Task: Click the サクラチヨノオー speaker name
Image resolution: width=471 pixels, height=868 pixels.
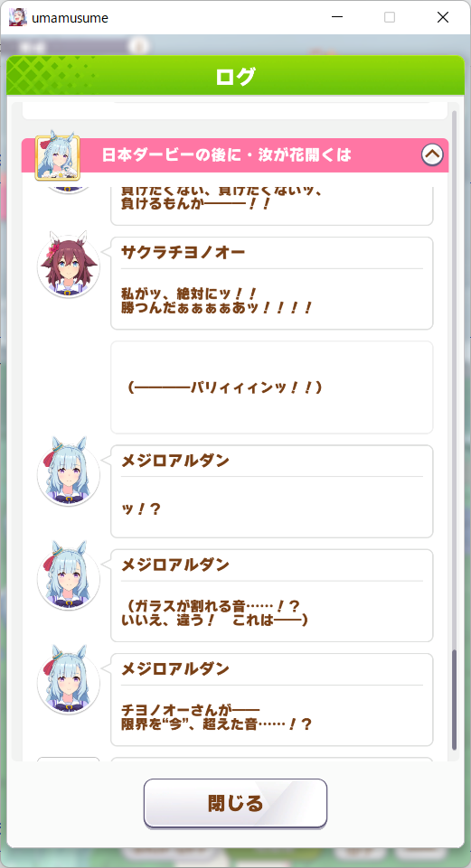Action: click(183, 252)
